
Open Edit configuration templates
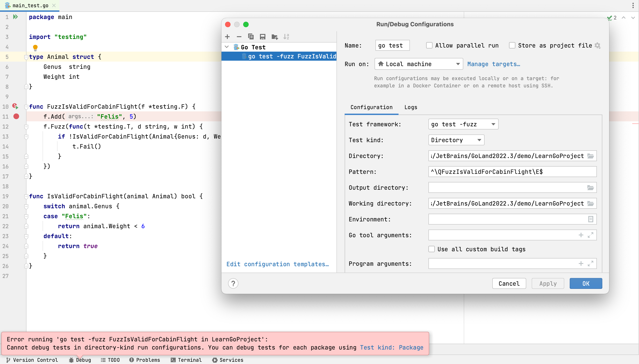click(278, 264)
